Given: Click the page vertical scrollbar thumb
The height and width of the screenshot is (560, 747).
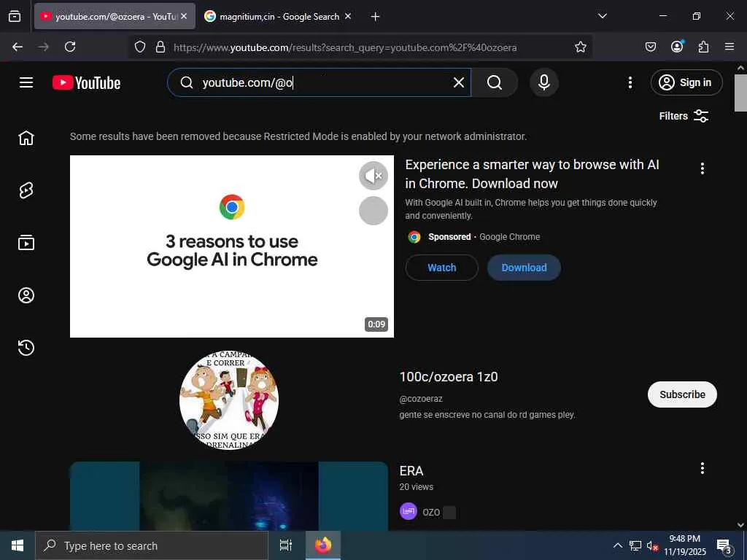Looking at the screenshot, I should point(740,93).
